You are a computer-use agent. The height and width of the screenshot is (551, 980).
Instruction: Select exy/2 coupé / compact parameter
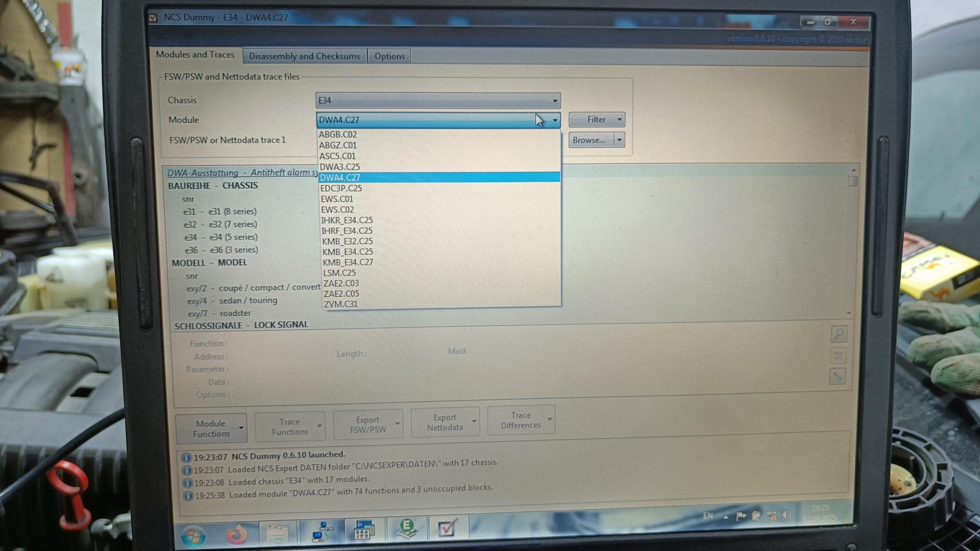coord(254,288)
